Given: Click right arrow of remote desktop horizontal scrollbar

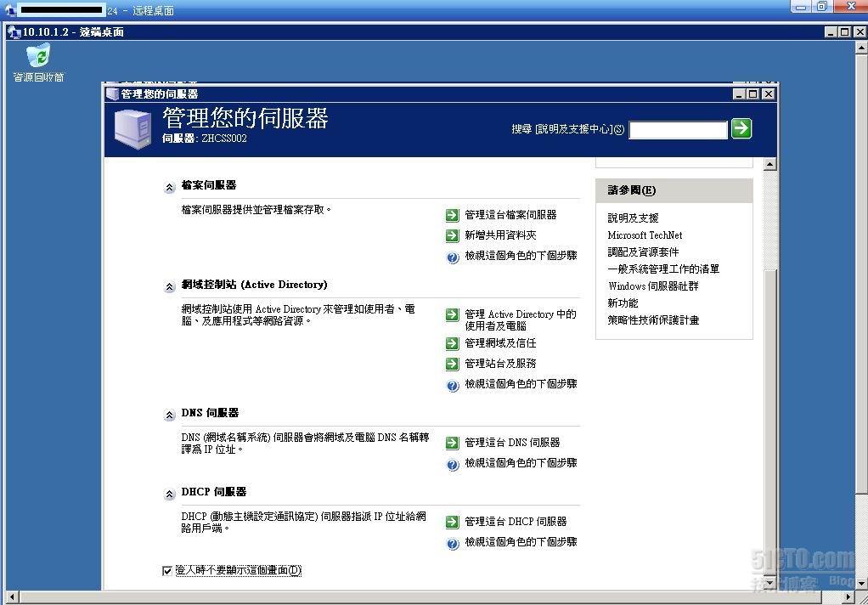Looking at the screenshot, I should 848,598.
